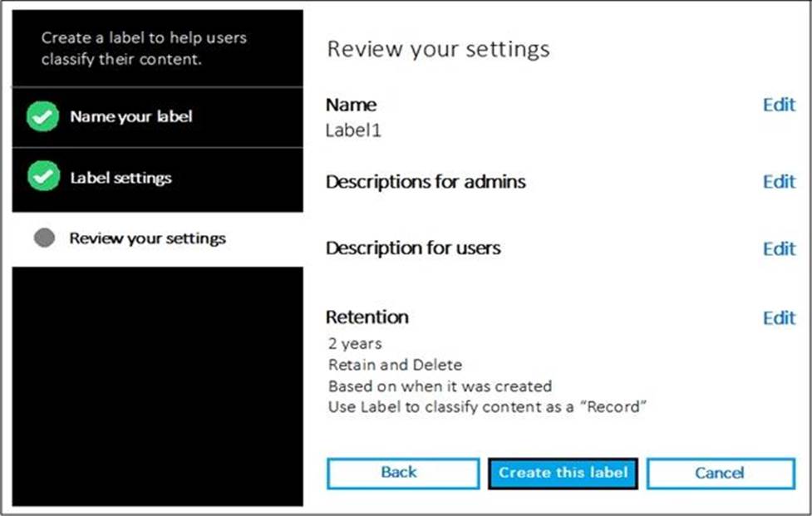Viewport: 812px width, 516px height.
Task: Cancel the label creation wizard
Action: (x=719, y=473)
